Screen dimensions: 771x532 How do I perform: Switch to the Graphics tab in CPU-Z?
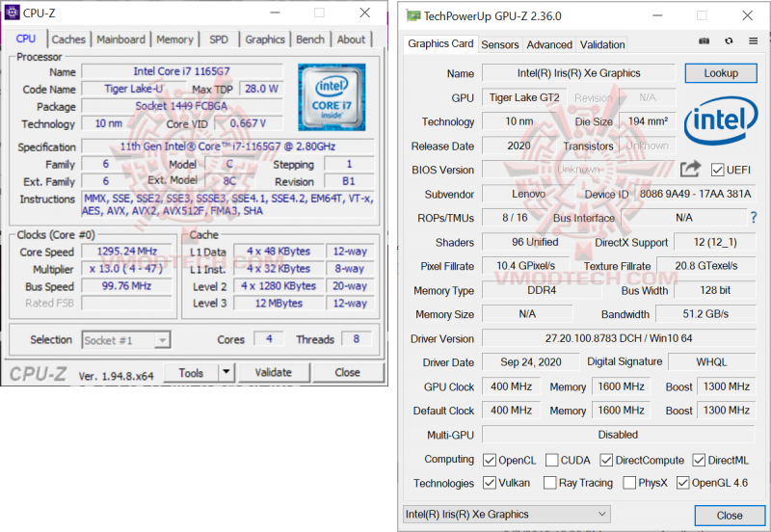265,40
